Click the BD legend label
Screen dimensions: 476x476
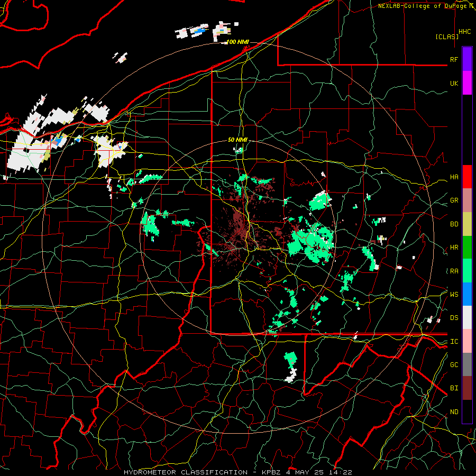tap(454, 224)
